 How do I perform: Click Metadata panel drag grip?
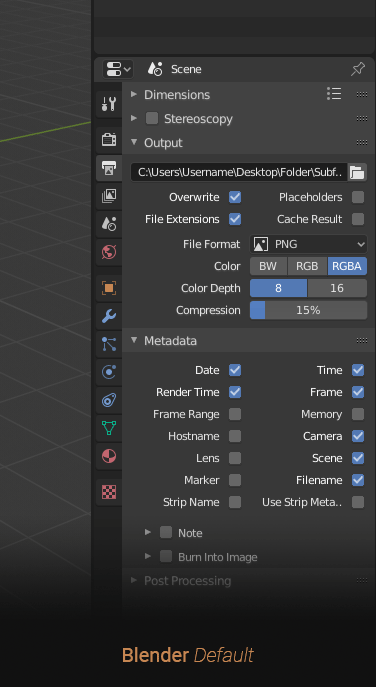362,340
